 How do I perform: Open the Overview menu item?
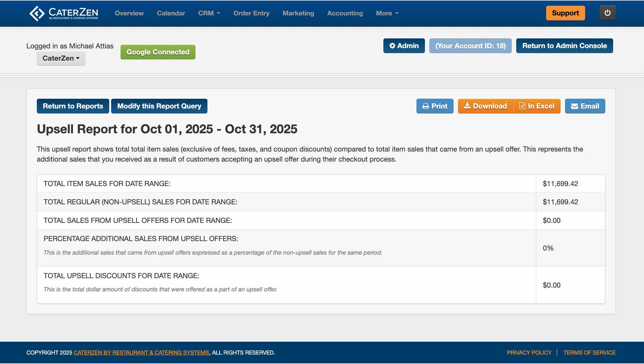pos(129,13)
